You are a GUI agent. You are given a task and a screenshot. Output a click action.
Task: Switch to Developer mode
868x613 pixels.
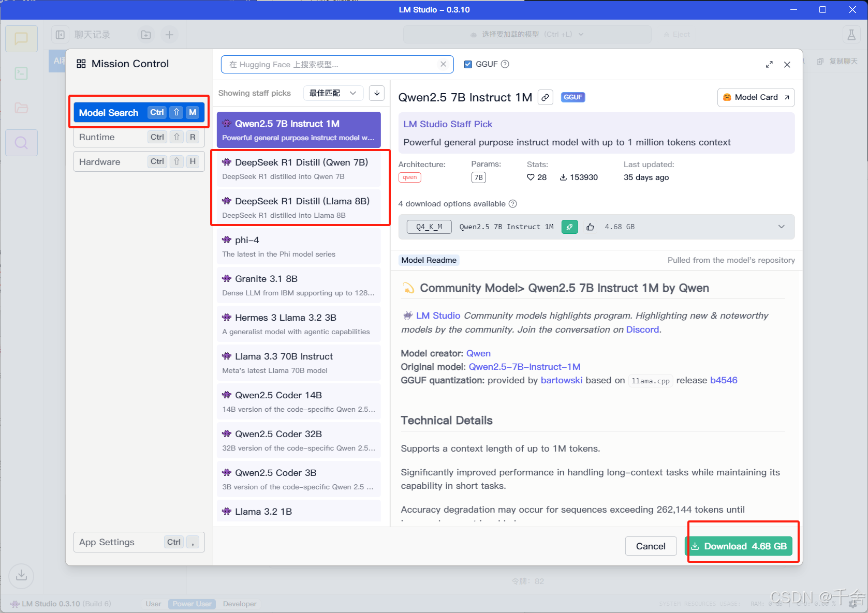coord(240,604)
